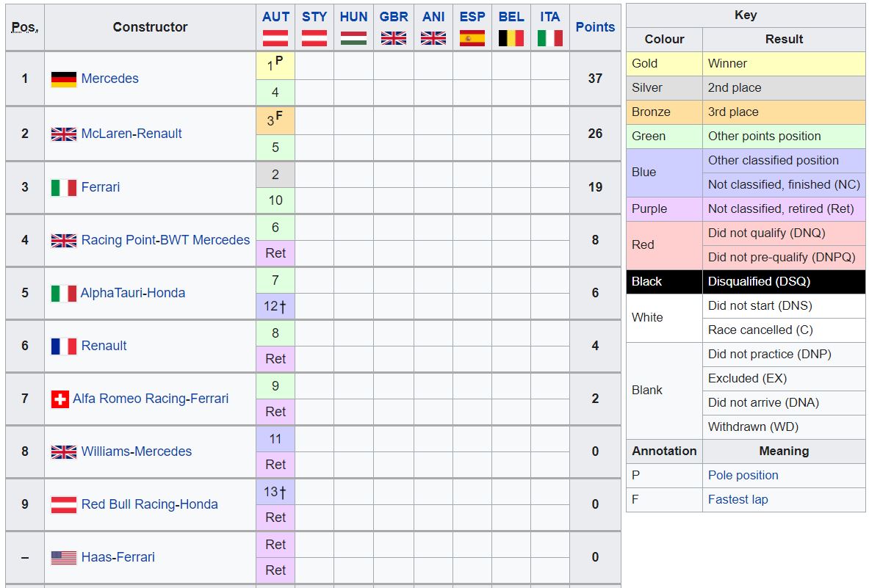Select the Hungarian flag under HUN
Image resolution: width=869 pixels, height=588 pixels.
353,38
